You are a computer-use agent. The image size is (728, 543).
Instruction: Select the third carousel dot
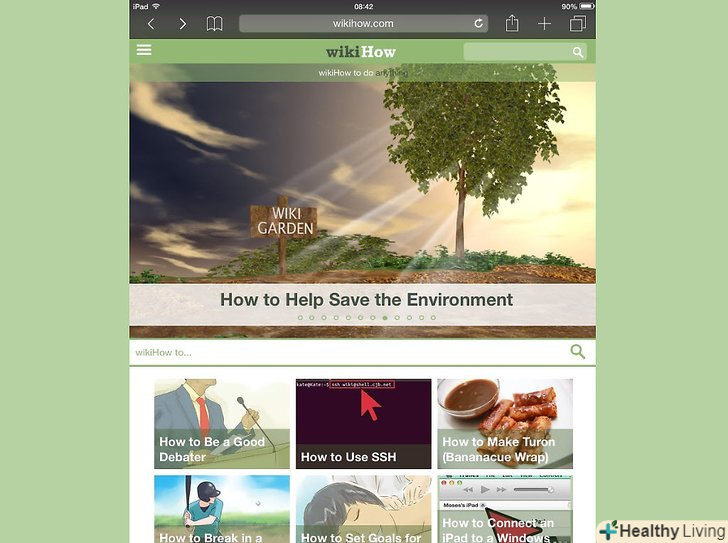pos(324,318)
